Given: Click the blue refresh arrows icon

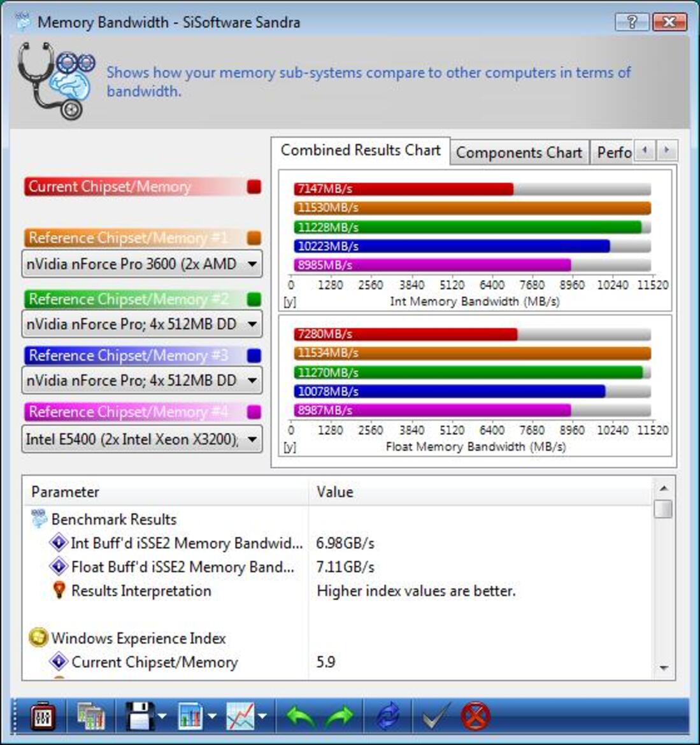Looking at the screenshot, I should point(389,716).
